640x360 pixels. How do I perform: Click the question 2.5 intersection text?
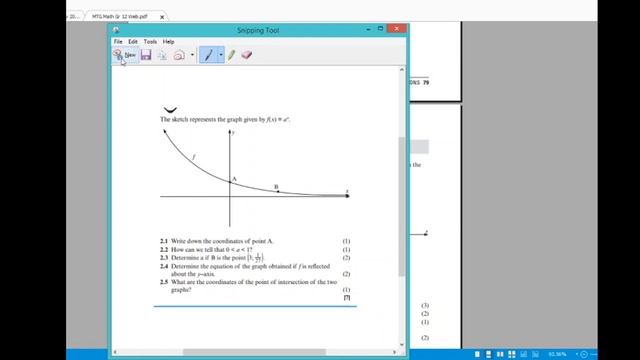(x=254, y=286)
